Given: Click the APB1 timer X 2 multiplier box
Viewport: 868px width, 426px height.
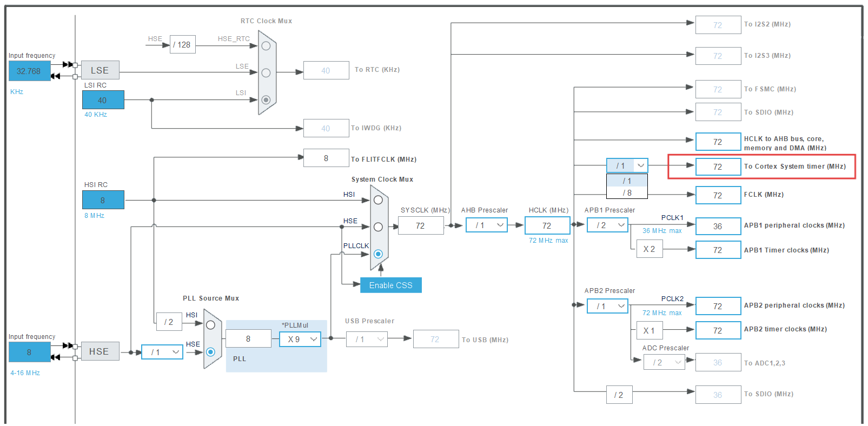Looking at the screenshot, I should tap(650, 249).
